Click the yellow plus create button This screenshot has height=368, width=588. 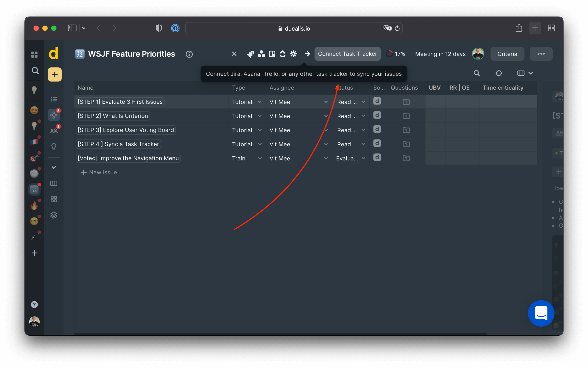[x=54, y=74]
